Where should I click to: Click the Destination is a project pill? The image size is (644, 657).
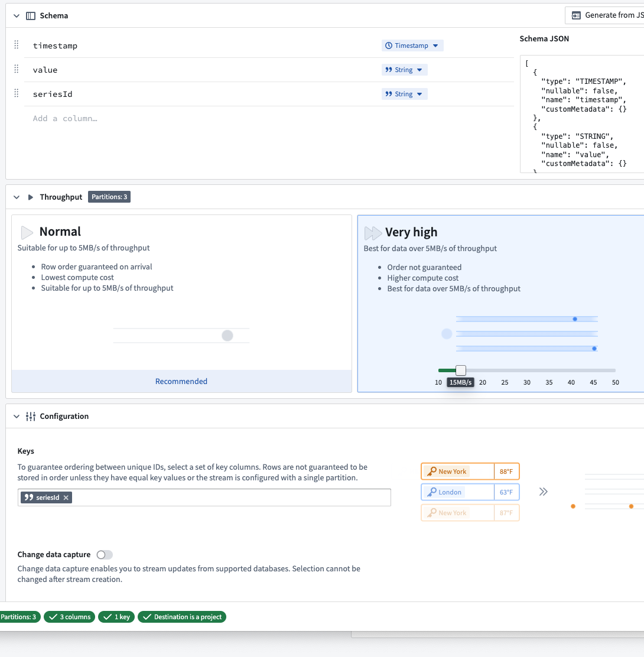[182, 617]
